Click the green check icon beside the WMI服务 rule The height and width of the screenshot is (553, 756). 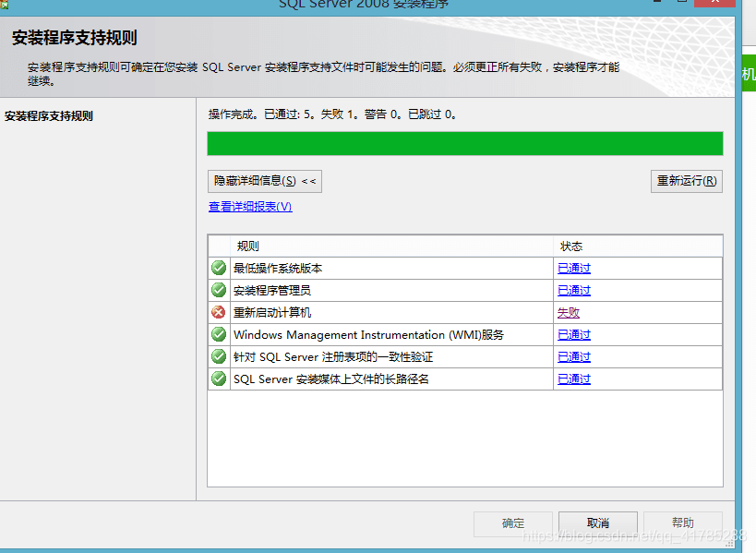[x=219, y=334]
